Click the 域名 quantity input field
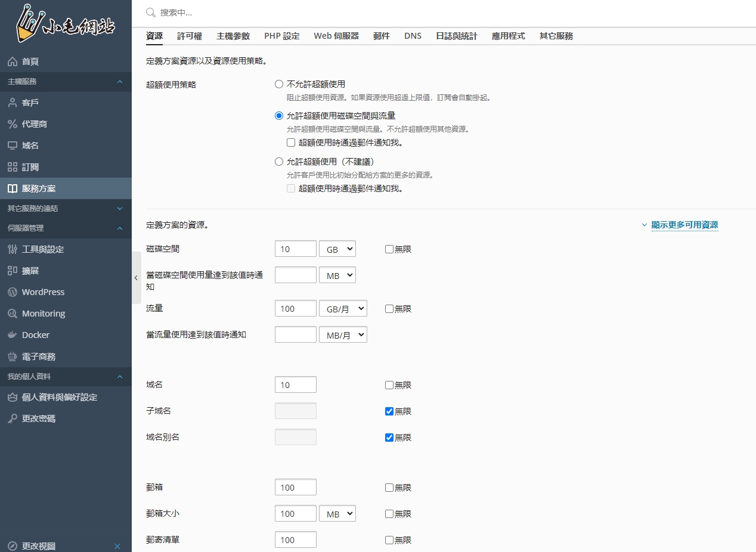Screen dimensions: 756x552 click(296, 385)
